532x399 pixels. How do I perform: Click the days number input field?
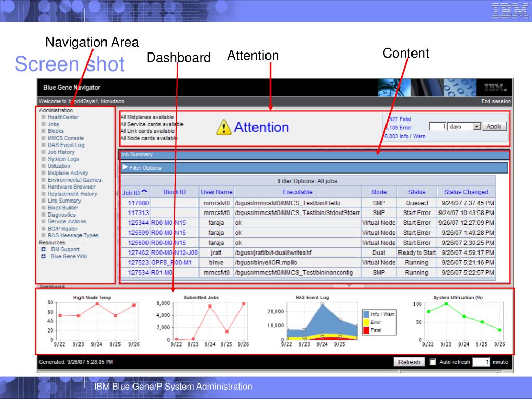click(438, 127)
